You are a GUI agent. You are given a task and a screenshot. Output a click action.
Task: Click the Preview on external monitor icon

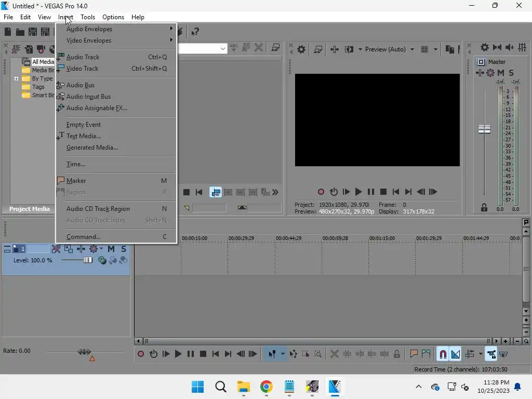318,49
